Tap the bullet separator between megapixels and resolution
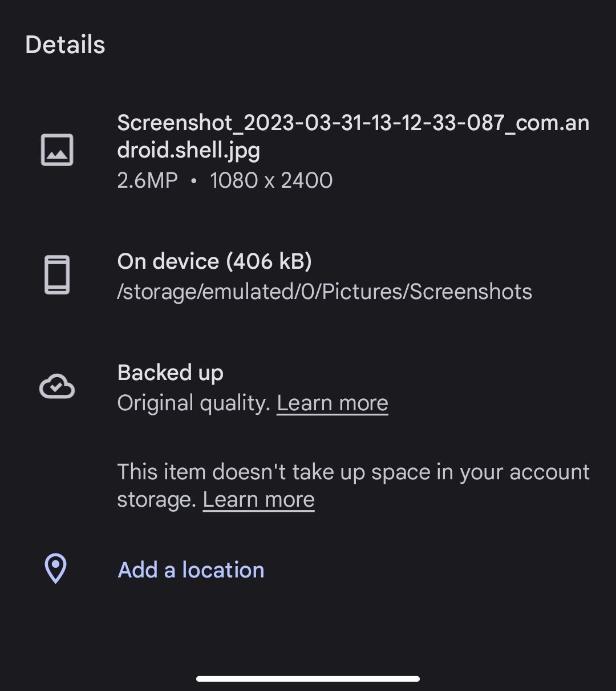 [x=193, y=181]
